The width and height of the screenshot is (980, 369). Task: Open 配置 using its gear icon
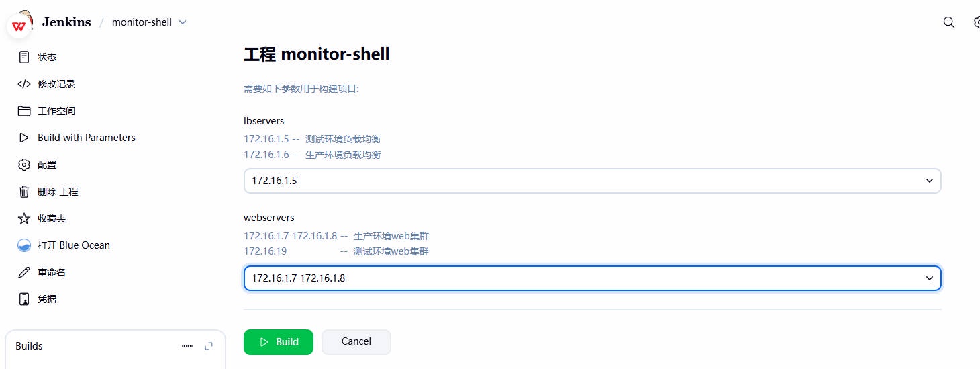(x=24, y=165)
